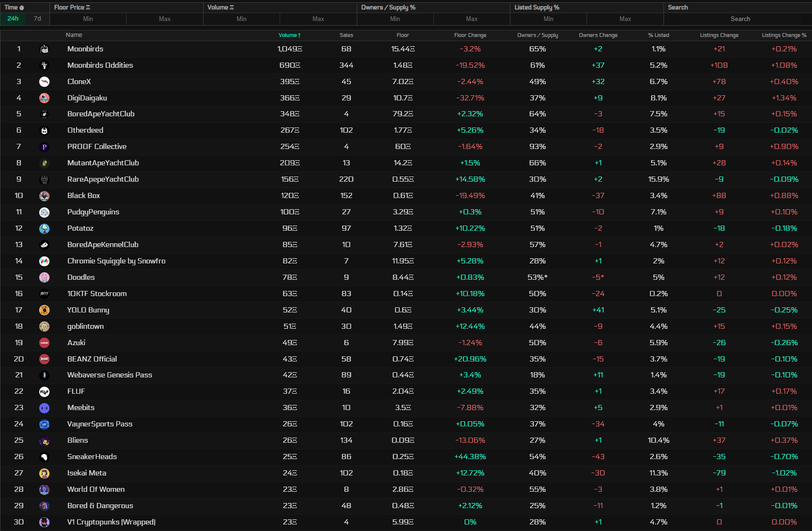Sort by Owners / Supply column header
Viewport: 812px width, 531px height.
(537, 35)
